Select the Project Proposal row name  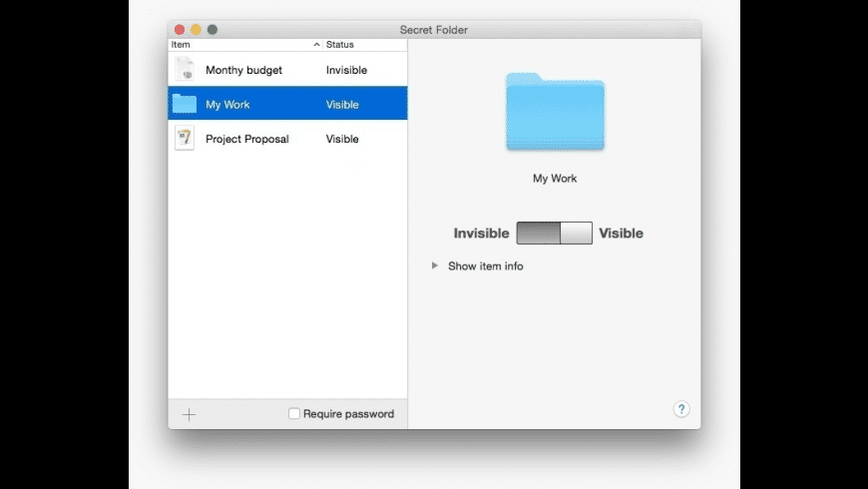coord(246,139)
